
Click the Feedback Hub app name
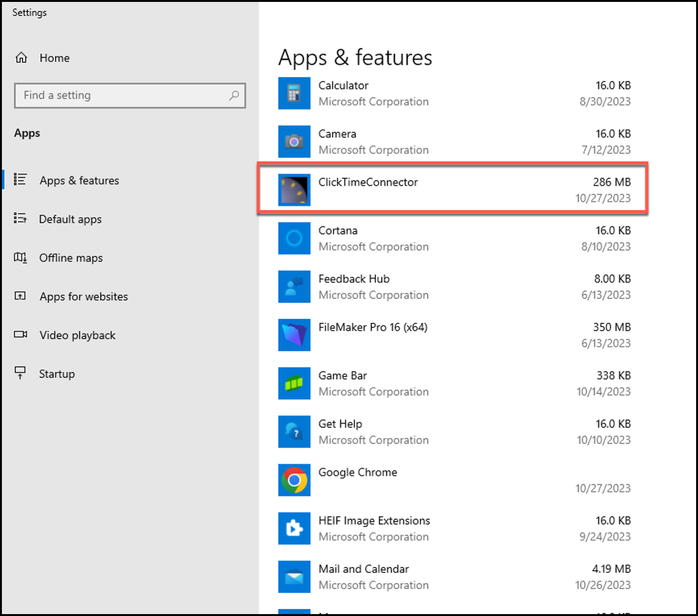[x=354, y=279]
